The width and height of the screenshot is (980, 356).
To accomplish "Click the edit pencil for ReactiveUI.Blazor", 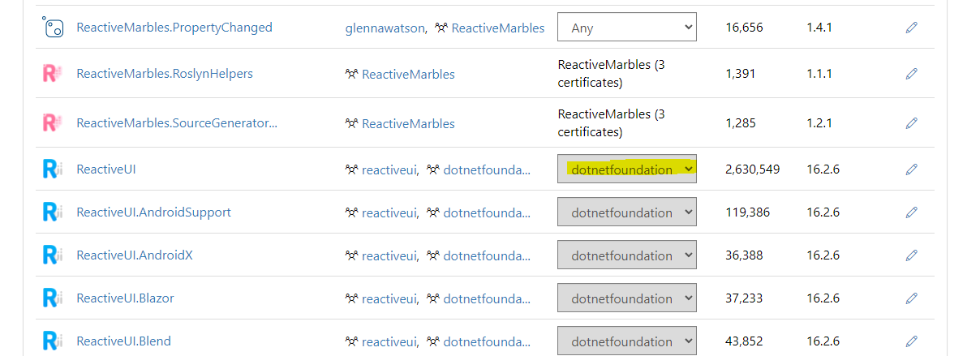I will pos(911,298).
